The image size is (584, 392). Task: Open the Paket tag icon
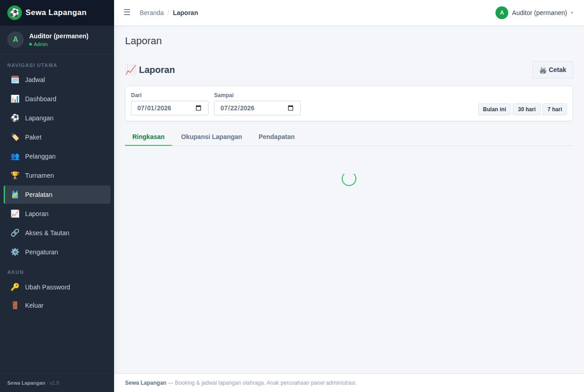click(x=15, y=137)
